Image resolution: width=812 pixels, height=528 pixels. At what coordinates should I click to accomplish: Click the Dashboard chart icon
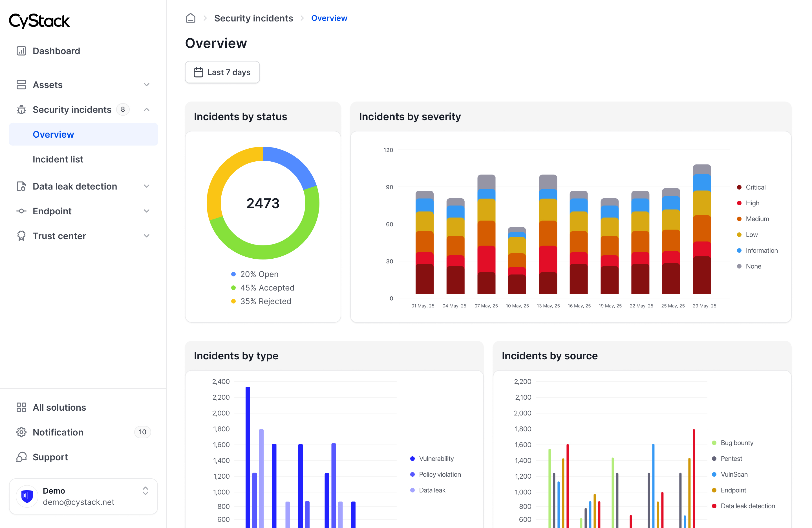pyautogui.click(x=21, y=51)
